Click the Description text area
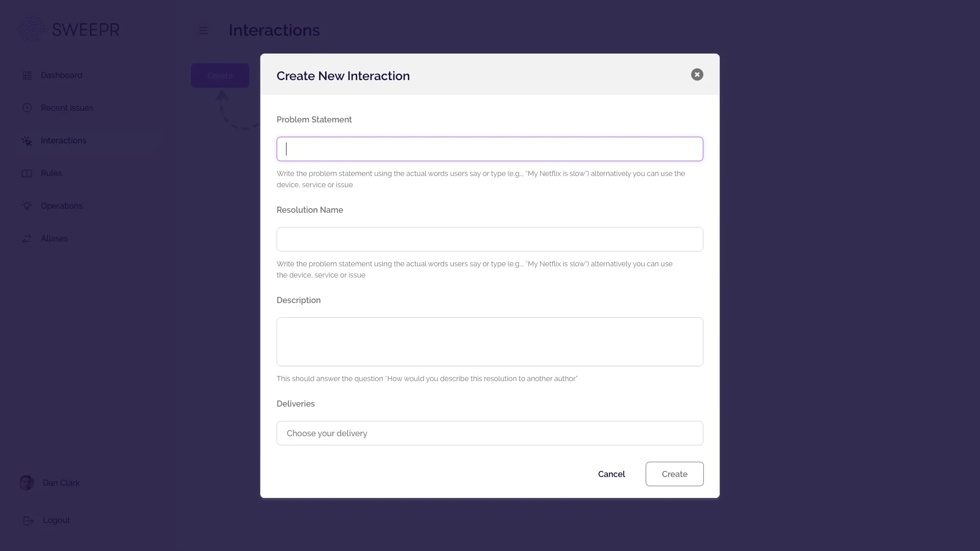The height and width of the screenshot is (551, 980). click(x=489, y=342)
